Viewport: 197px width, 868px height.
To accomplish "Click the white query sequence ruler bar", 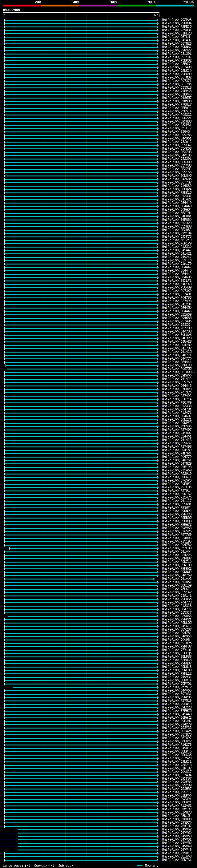I will pyautogui.click(x=81, y=12).
